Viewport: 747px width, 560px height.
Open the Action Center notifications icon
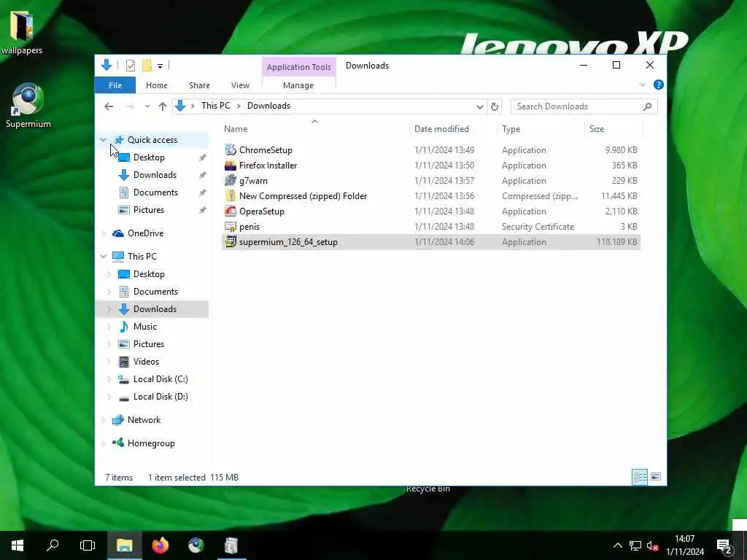click(x=724, y=545)
